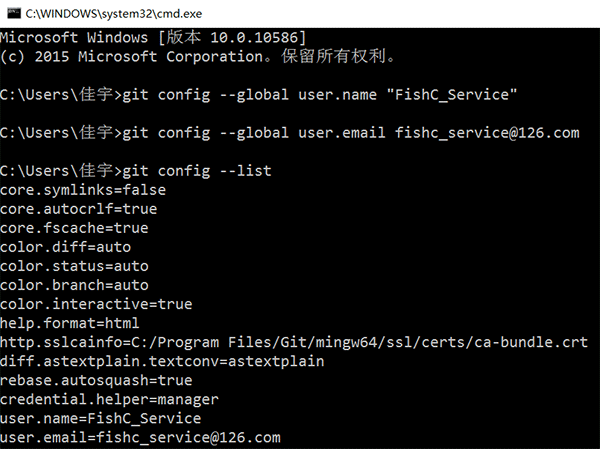Image resolution: width=600 pixels, height=449 pixels.
Task: Click the core.symlinks=false output line
Action: click(82, 189)
